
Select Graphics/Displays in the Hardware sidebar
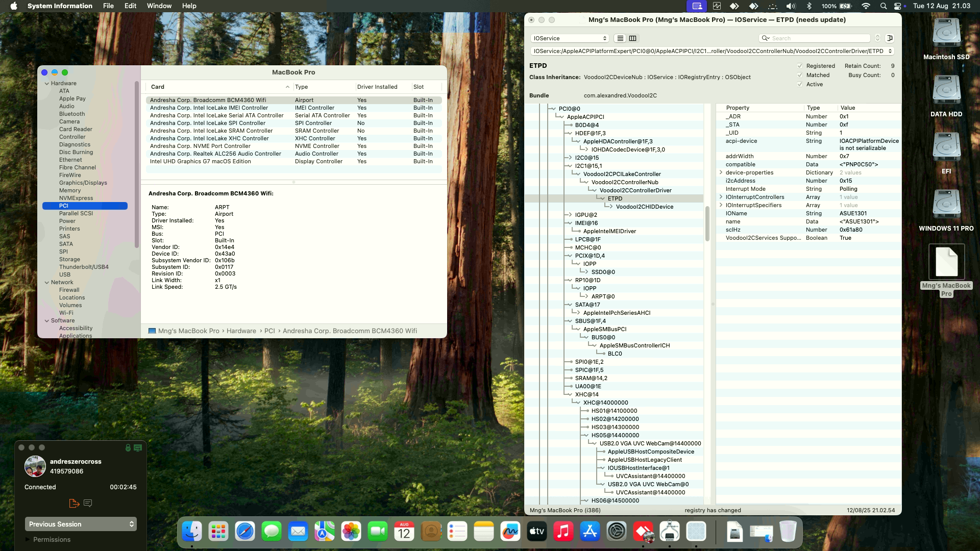click(83, 183)
